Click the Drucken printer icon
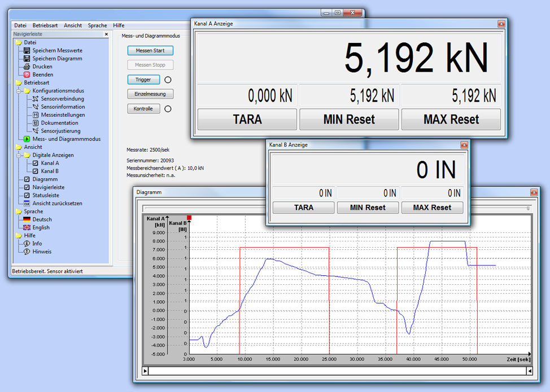This screenshot has height=392, width=550. pos(27,67)
